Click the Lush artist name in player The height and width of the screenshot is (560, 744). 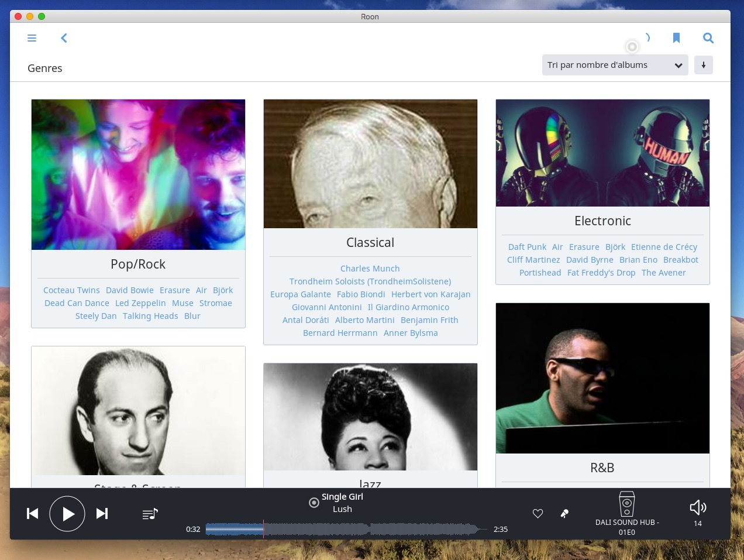342,509
